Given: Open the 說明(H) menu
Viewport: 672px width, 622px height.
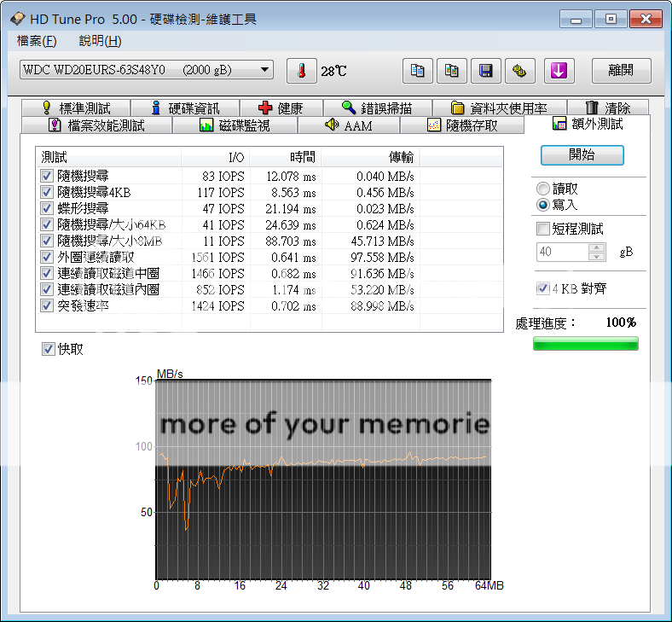Looking at the screenshot, I should [x=100, y=41].
